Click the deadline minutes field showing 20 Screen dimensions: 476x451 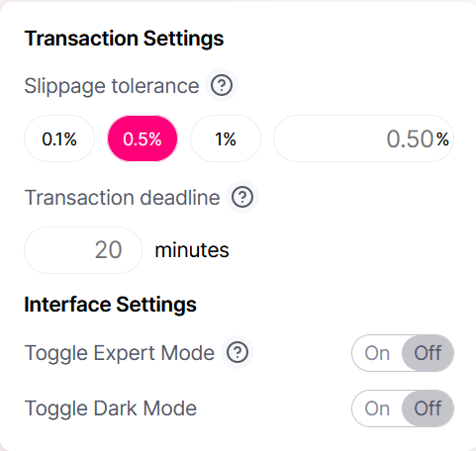83,250
